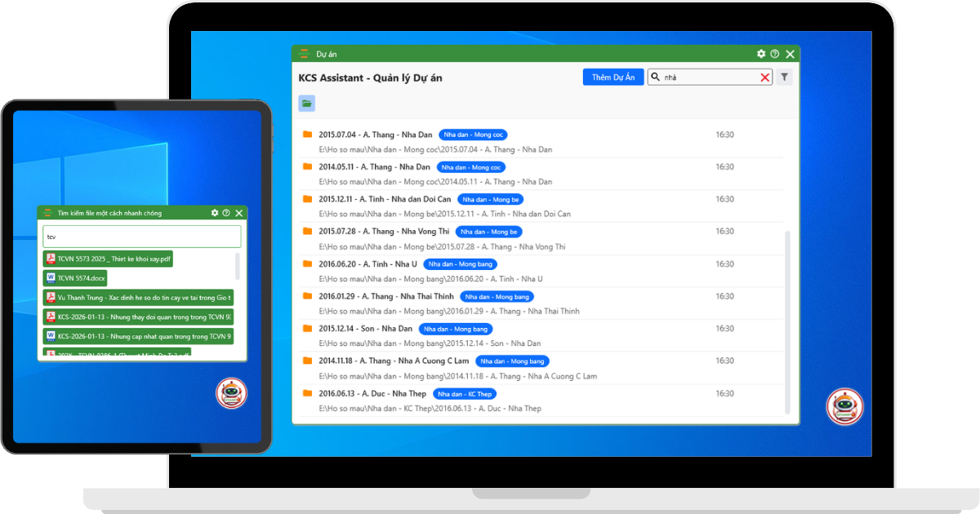Clear the project search with red X
Viewport: 980px width, 514px height.
pos(765,78)
